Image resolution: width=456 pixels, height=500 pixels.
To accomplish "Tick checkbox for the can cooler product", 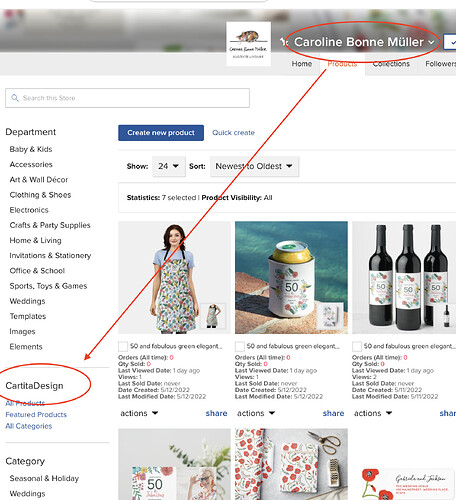I will click(x=240, y=346).
